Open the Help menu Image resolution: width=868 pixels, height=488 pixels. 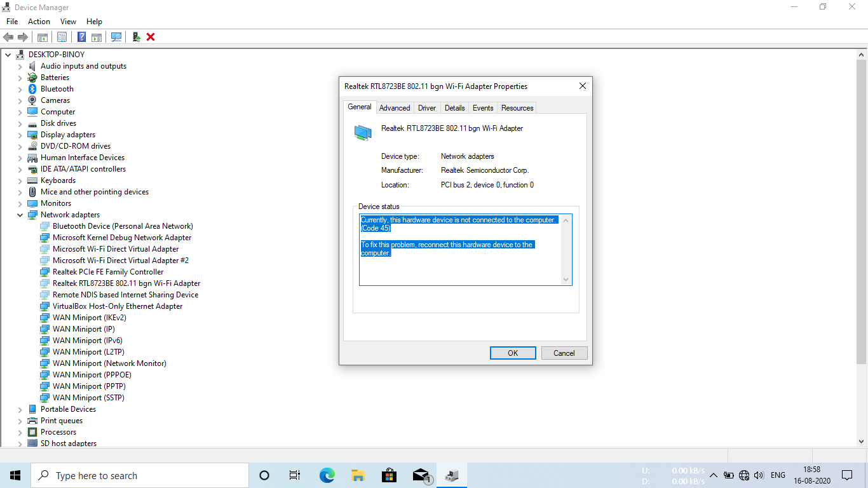point(94,22)
